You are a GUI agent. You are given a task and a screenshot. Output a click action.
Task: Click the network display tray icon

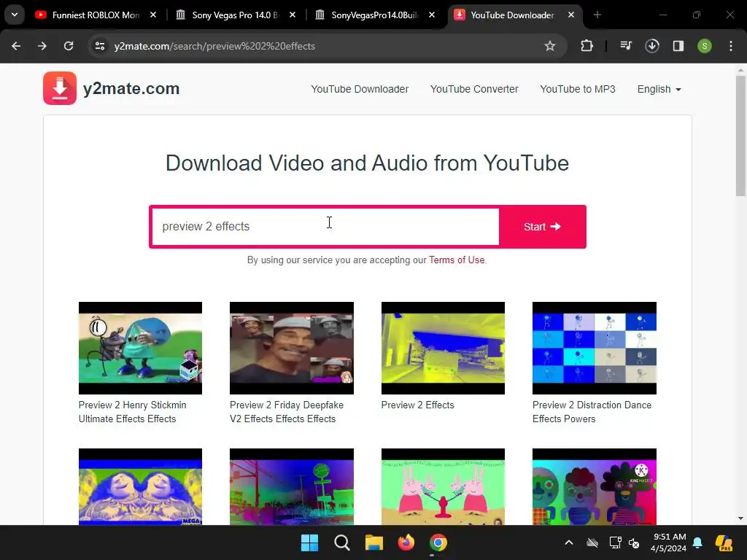coord(615,542)
